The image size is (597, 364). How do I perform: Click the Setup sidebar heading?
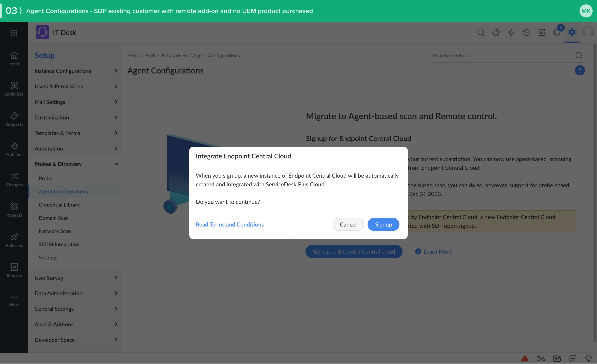pyautogui.click(x=44, y=55)
